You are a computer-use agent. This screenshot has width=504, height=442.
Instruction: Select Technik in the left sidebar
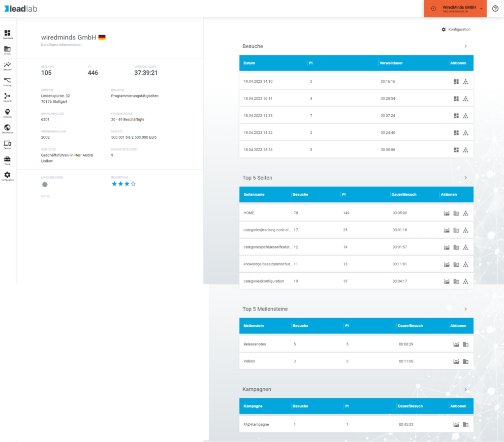tap(7, 144)
